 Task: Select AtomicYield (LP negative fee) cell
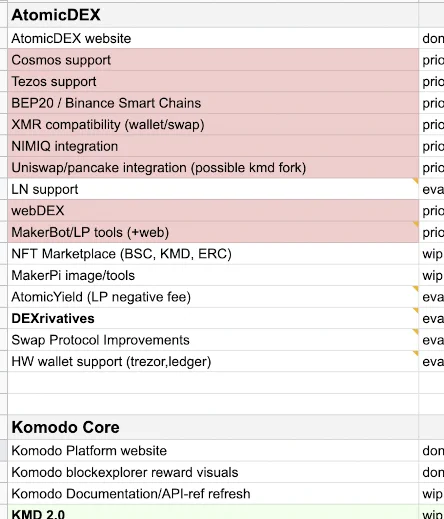click(213, 297)
